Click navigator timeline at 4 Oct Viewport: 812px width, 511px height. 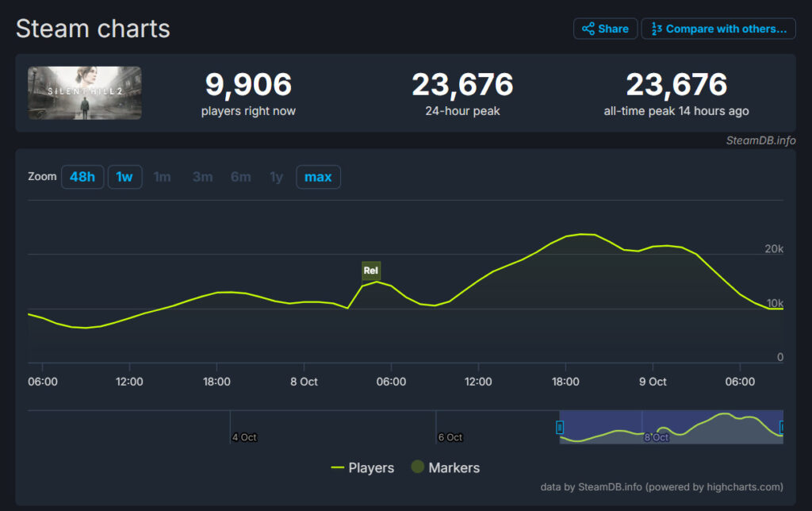[243, 436]
